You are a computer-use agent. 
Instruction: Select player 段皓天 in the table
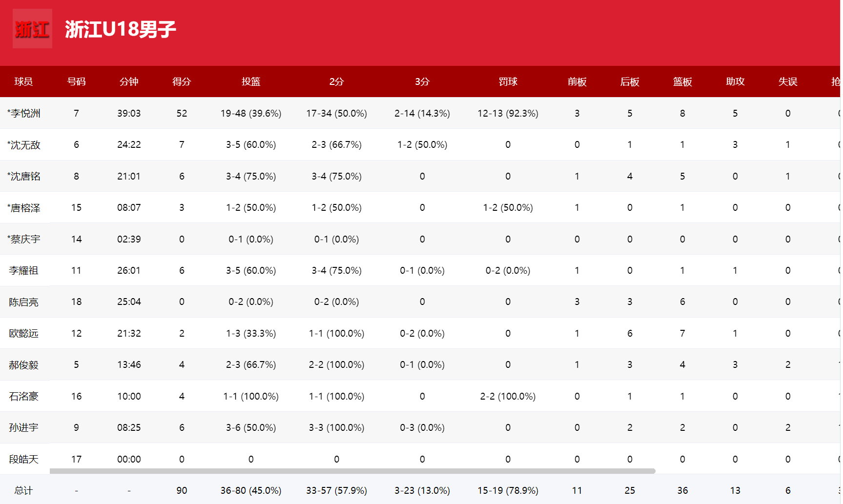pos(23,459)
